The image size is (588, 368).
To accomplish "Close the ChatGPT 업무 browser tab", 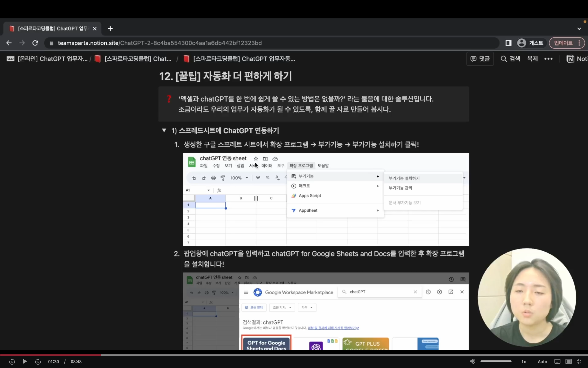I will pyautogui.click(x=95, y=29).
